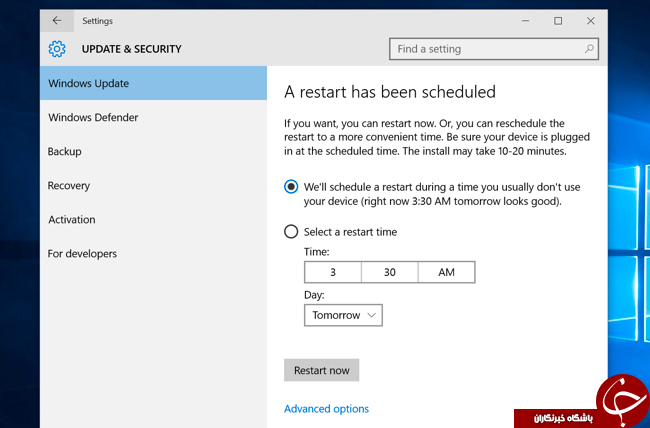The image size is (650, 428).
Task: Open the hour picker showing 3
Action: pos(333,272)
